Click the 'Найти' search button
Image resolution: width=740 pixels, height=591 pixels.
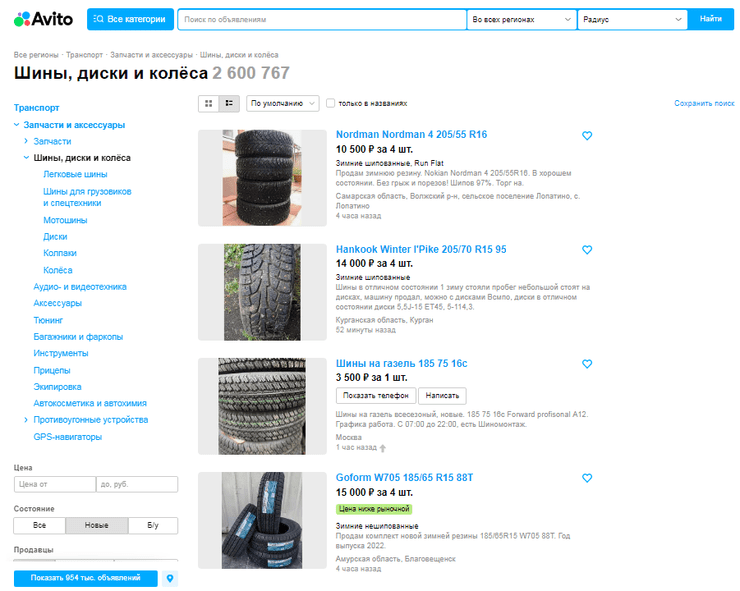click(x=711, y=19)
